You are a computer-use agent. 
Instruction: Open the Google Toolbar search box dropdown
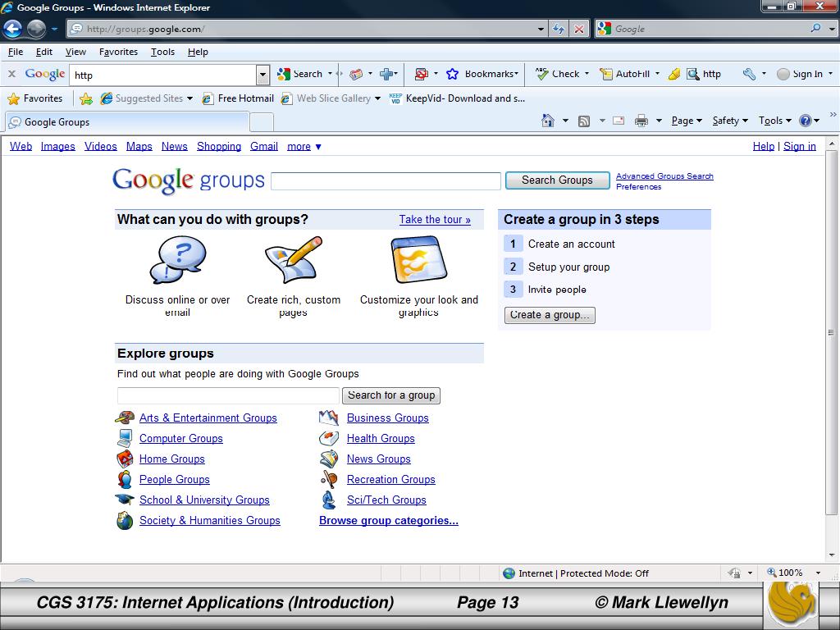tap(262, 75)
